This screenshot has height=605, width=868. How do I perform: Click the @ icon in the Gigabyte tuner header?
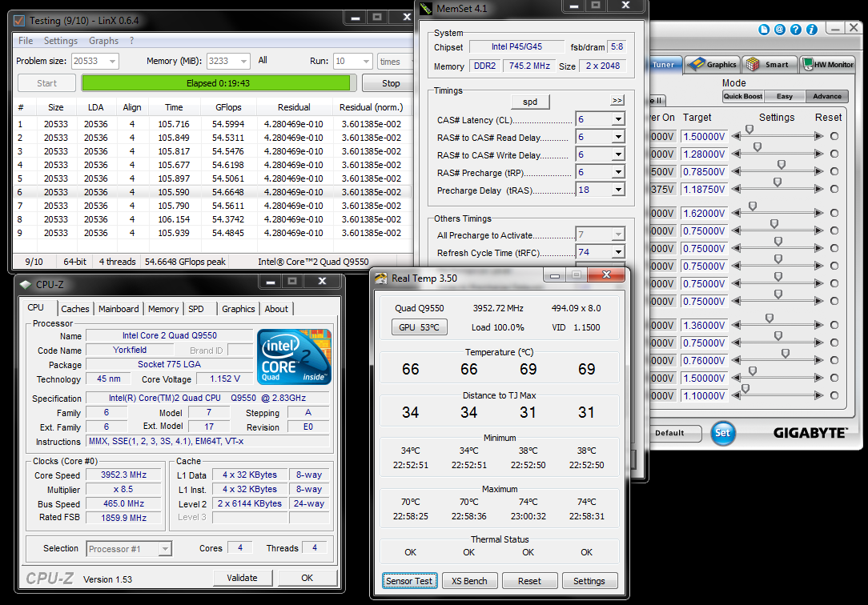780,30
